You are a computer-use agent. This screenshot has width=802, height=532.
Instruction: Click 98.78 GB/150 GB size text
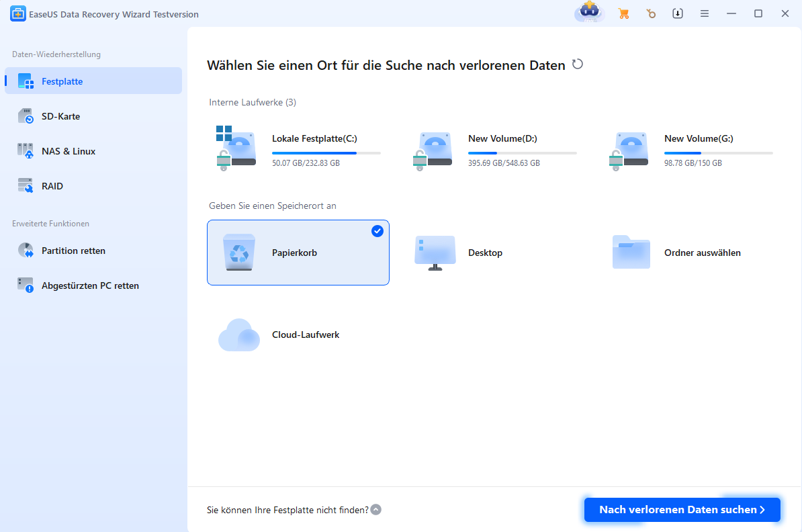693,163
